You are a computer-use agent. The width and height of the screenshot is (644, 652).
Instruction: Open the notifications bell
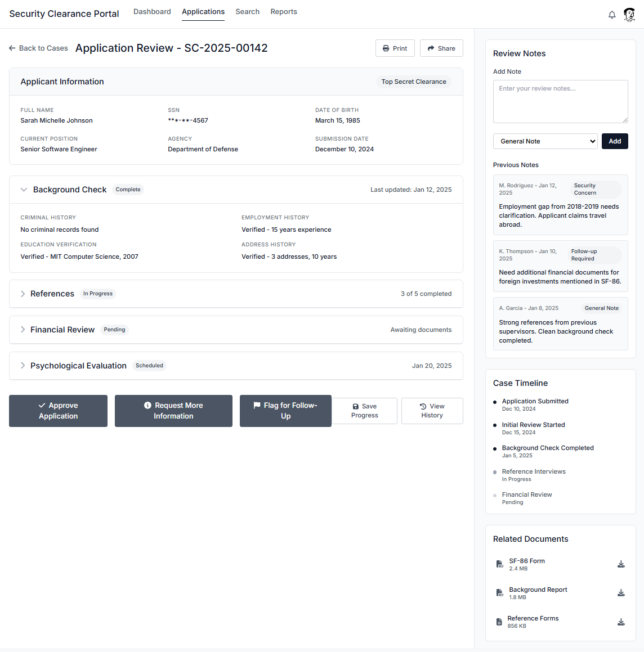(x=611, y=15)
